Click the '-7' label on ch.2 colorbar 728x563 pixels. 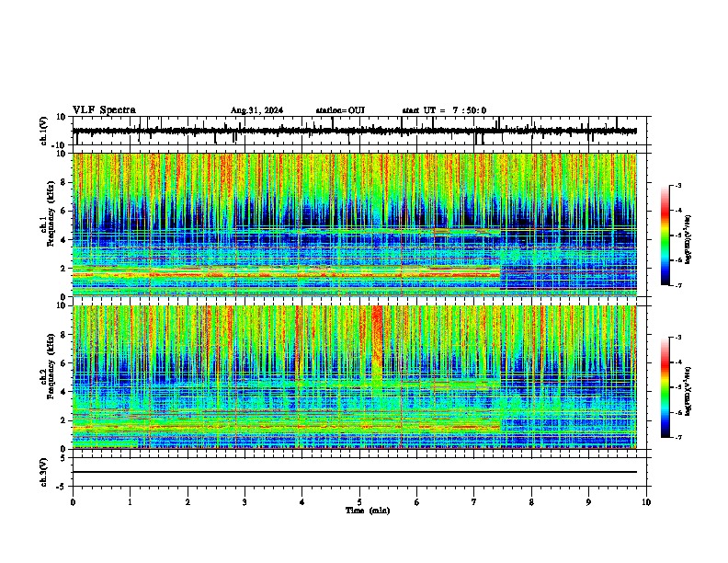678,438
